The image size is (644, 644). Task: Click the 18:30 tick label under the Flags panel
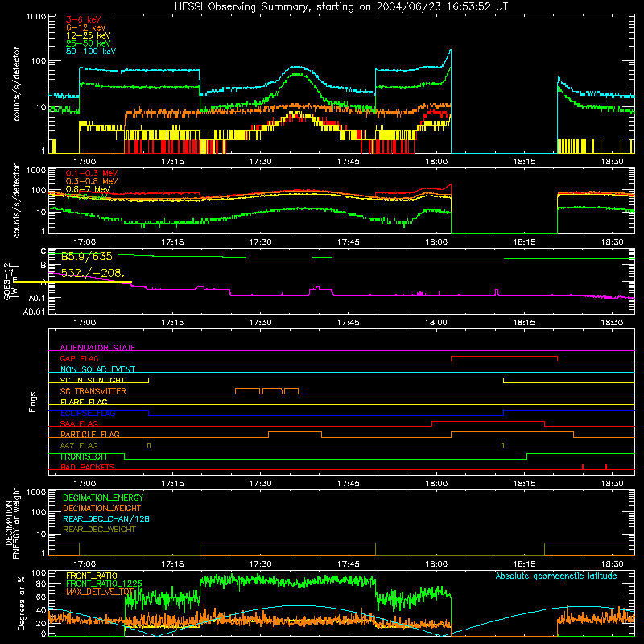[x=612, y=484]
